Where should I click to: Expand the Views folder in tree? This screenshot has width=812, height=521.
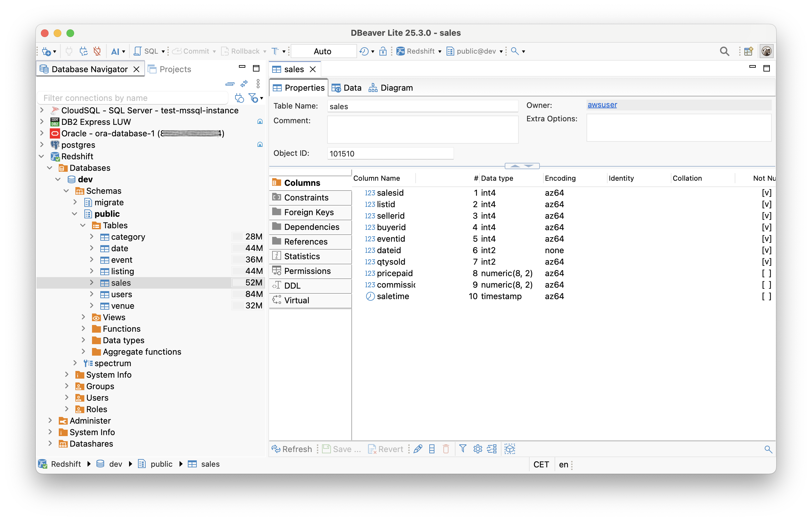[83, 317]
